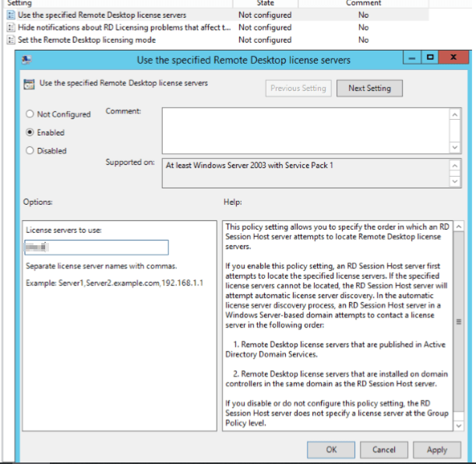Click inside the Comment text box
The image size is (476, 464).
coord(305,131)
